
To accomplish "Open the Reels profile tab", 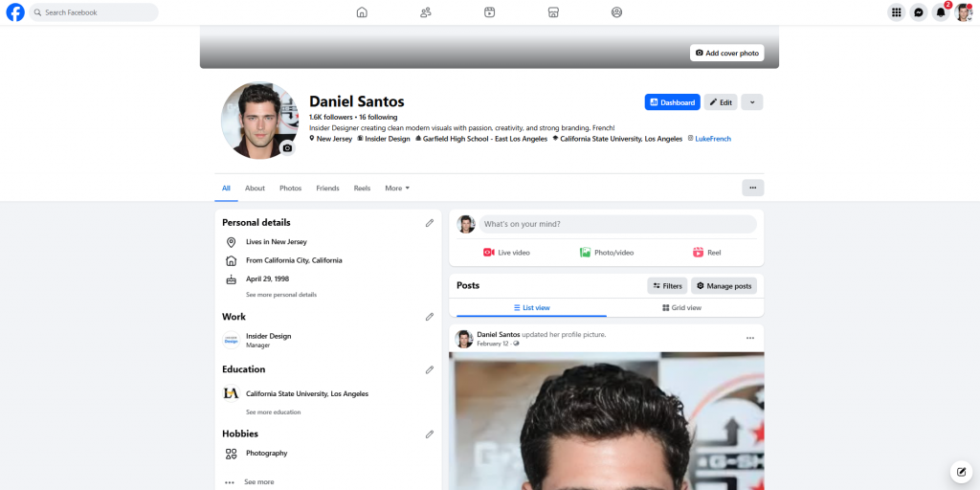I will (x=362, y=189).
